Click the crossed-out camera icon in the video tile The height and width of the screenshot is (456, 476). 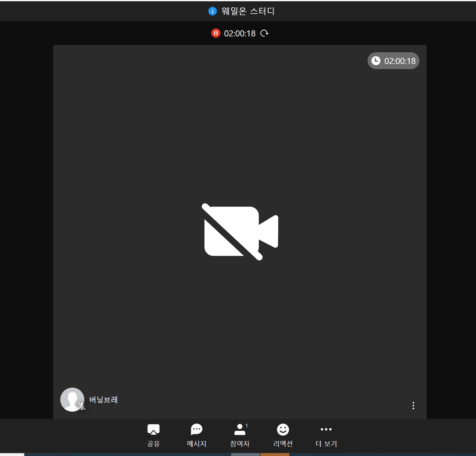[240, 232]
